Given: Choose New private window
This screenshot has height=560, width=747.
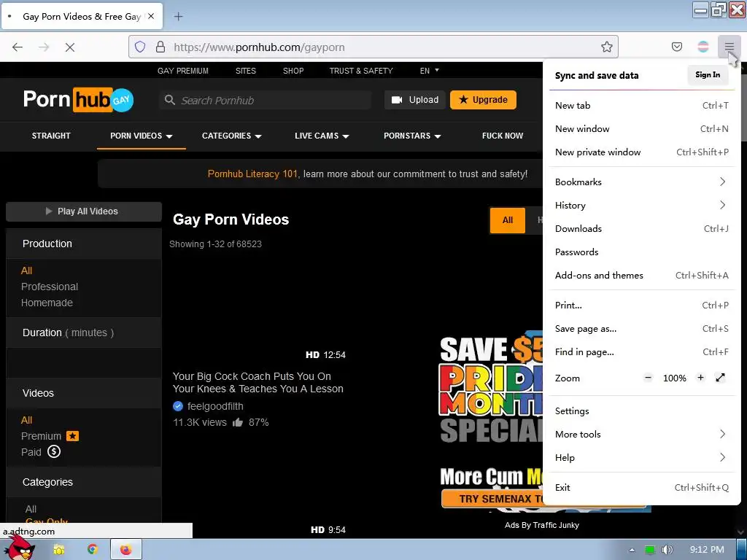Looking at the screenshot, I should [642, 152].
